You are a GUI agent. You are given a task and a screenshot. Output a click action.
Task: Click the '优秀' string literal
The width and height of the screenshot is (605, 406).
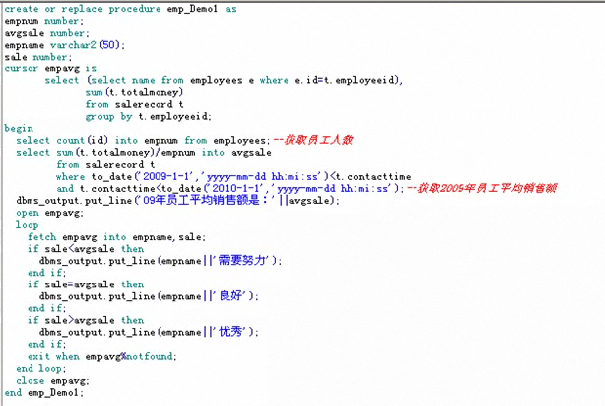(233, 332)
